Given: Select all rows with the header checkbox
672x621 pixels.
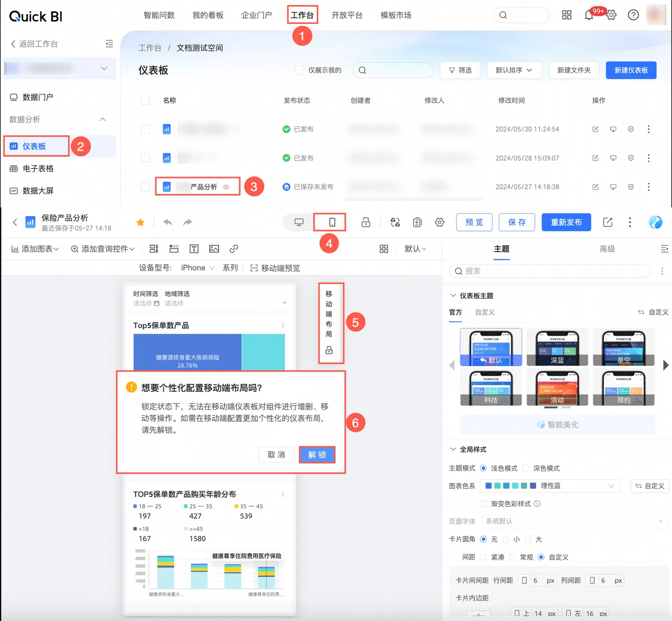Looking at the screenshot, I should (145, 100).
